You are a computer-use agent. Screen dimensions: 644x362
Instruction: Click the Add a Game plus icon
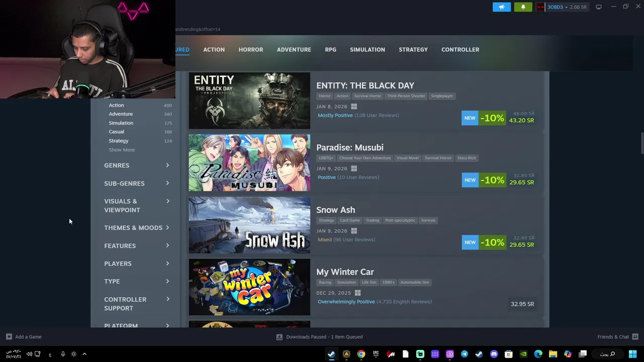click(9, 337)
